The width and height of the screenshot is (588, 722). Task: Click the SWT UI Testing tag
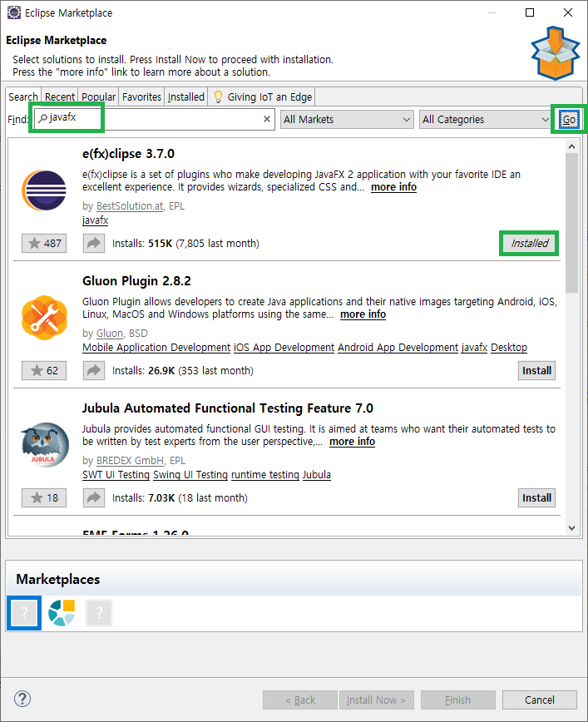(x=116, y=474)
